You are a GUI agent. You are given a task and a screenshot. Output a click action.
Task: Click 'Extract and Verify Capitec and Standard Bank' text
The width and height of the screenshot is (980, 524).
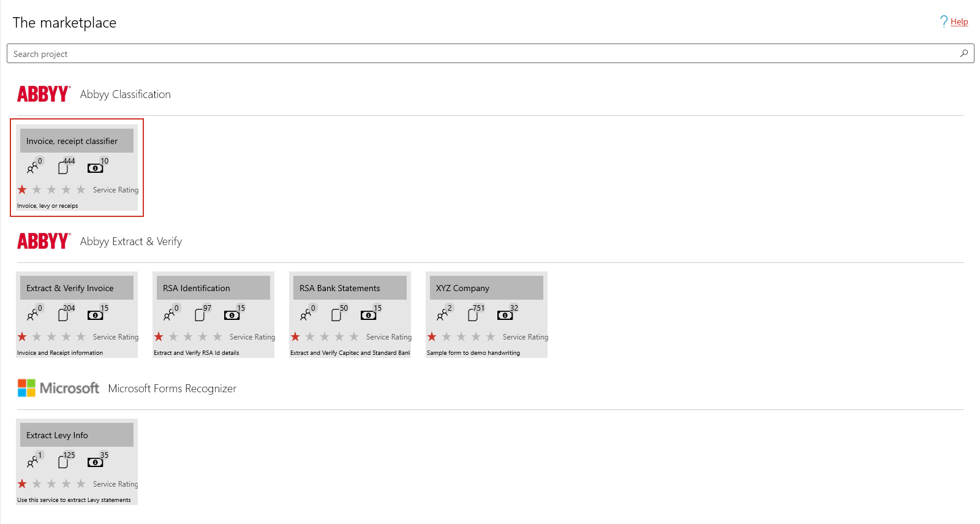tap(350, 353)
